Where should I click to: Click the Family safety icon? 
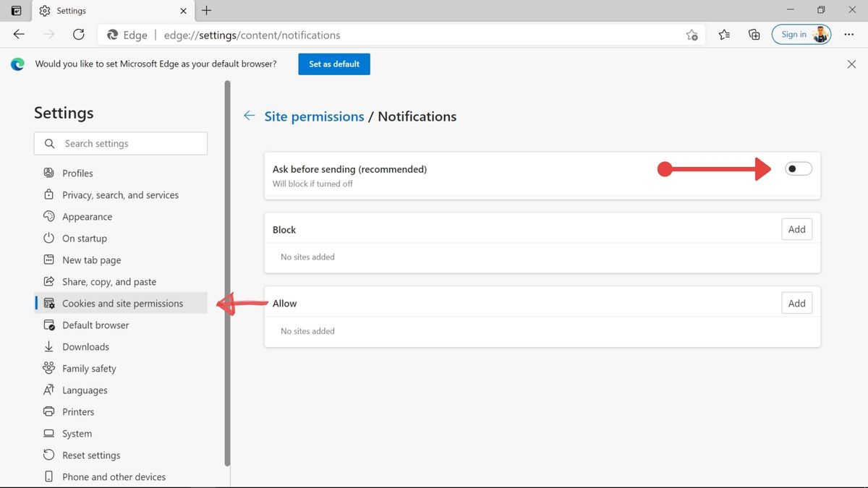click(49, 368)
